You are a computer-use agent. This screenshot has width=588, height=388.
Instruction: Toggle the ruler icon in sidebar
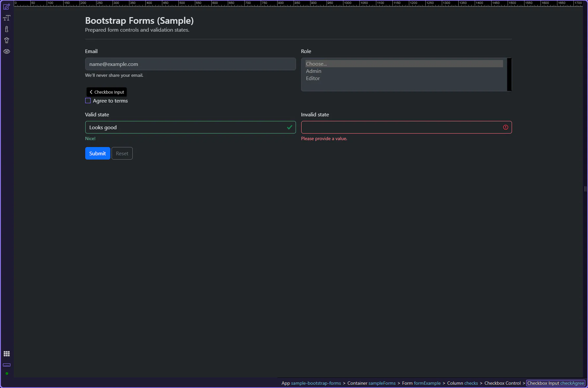pyautogui.click(x=7, y=365)
